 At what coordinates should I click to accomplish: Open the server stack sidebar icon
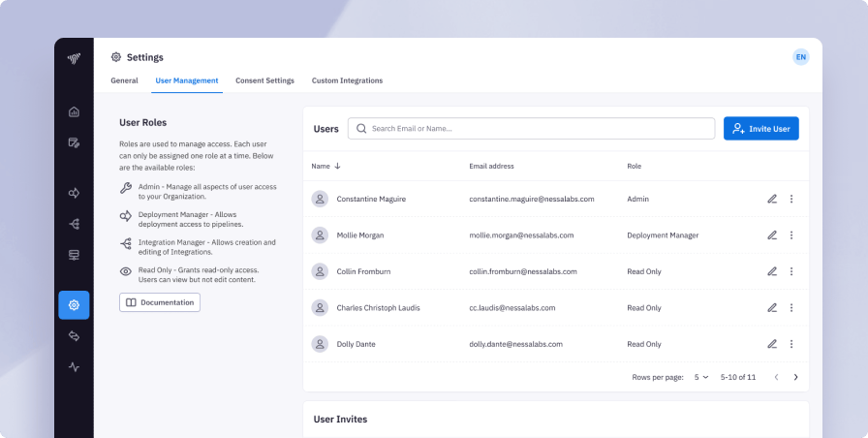click(x=74, y=255)
